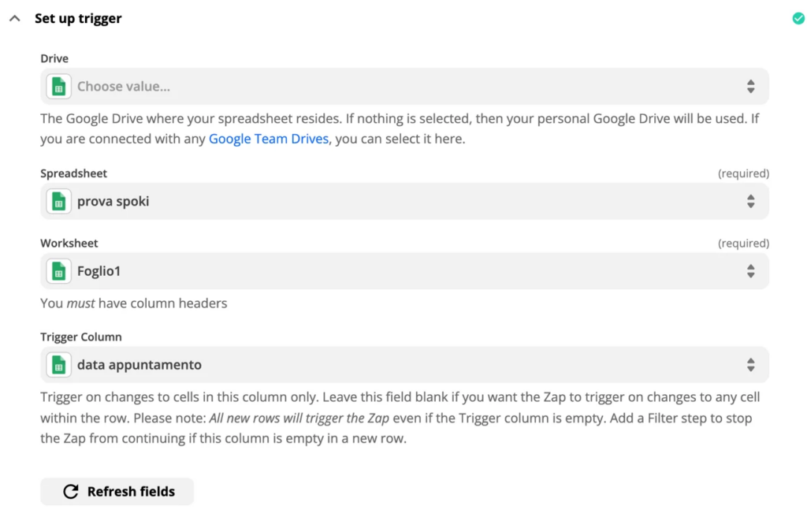Image resolution: width=807 pixels, height=532 pixels.
Task: Click the green checkmark status icon
Action: point(798,18)
